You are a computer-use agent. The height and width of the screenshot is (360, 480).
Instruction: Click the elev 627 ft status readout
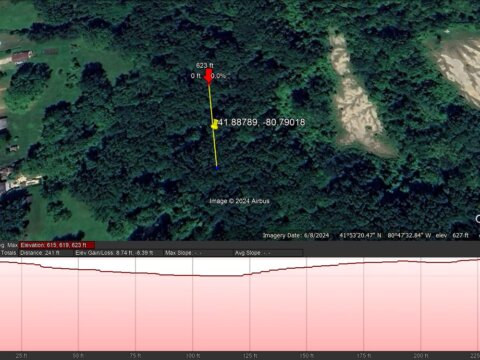[452, 236]
